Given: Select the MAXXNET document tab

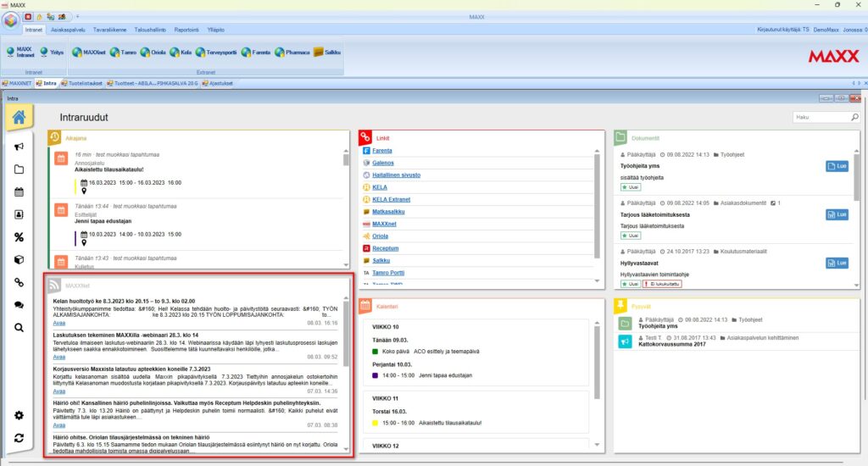Looking at the screenshot, I should [x=17, y=84].
